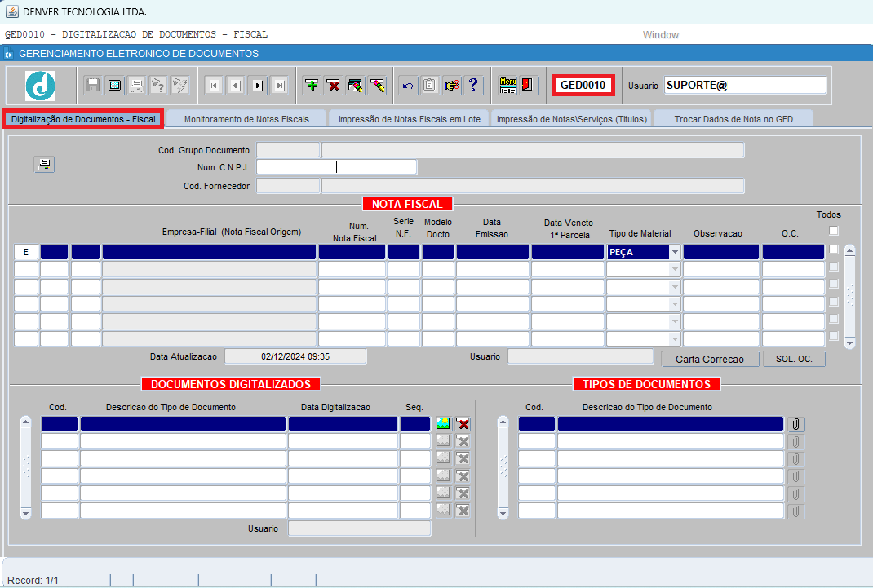Click the NOTA FISCAL red heading
The height and width of the screenshot is (588, 873).
408,204
